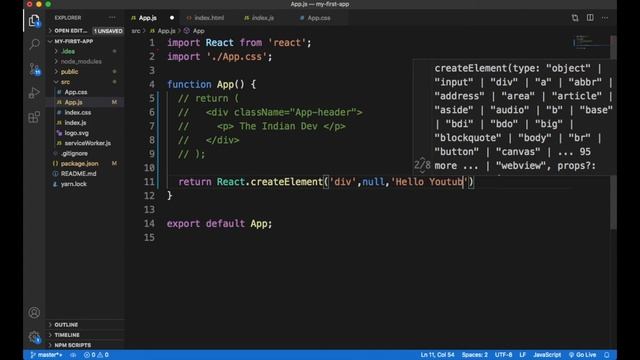This screenshot has width=640, height=360.
Task: Select App.js in the file tree
Action: (73, 102)
